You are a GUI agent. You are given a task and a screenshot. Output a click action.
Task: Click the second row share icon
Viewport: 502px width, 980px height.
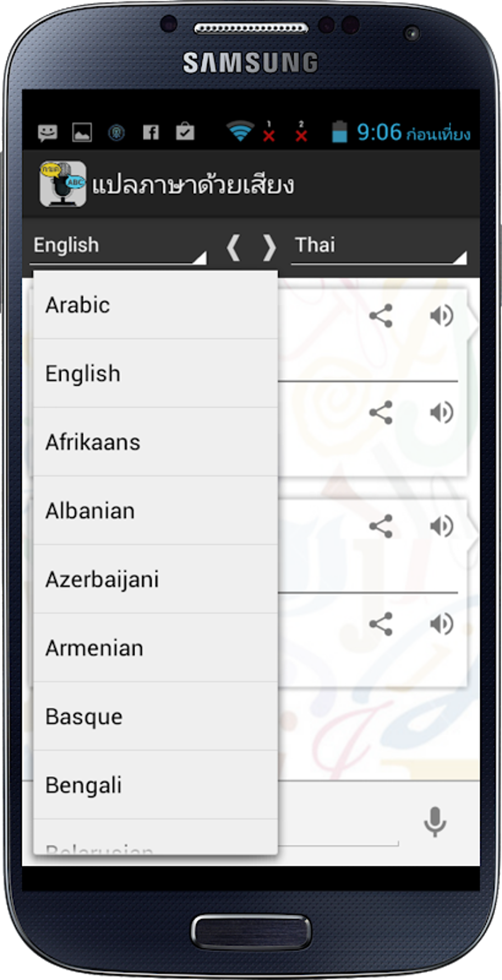point(381,412)
